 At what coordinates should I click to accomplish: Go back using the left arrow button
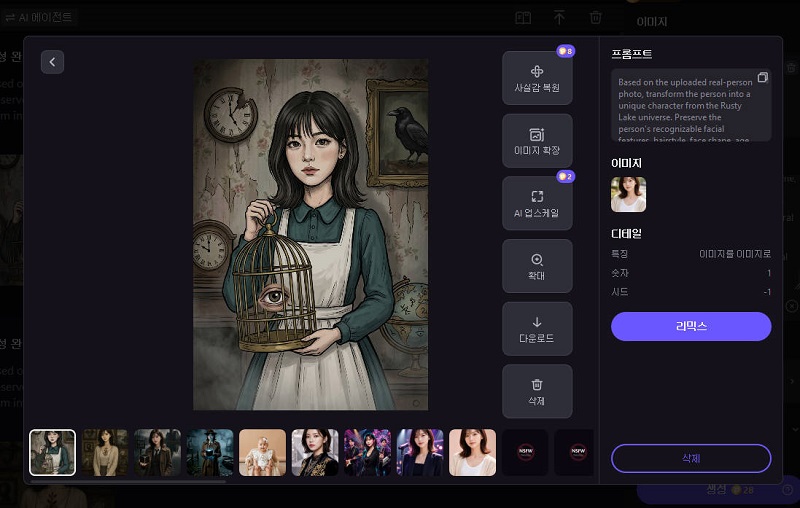(x=53, y=62)
